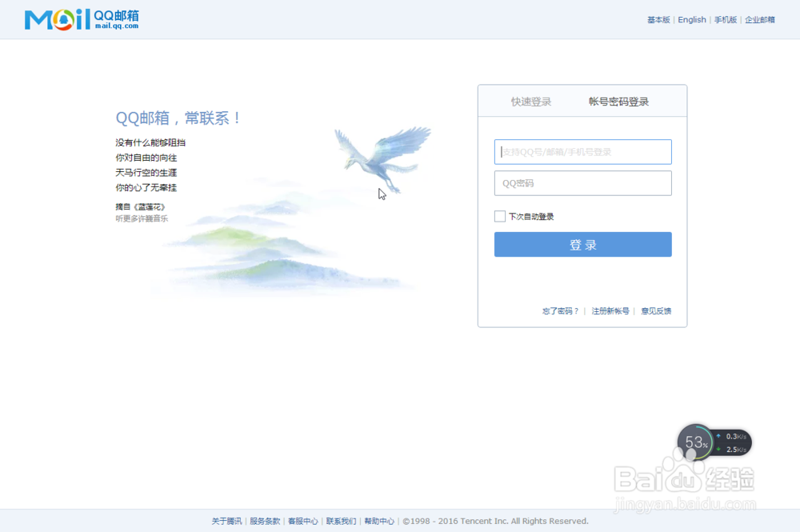Image resolution: width=800 pixels, height=532 pixels.
Task: Focus the QQ号/邮箱/手机号 account field
Action: coord(582,152)
